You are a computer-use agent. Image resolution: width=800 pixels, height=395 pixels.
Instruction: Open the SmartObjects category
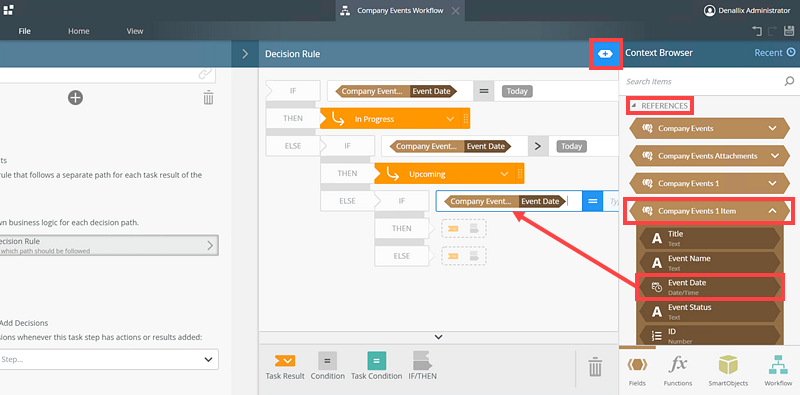click(728, 372)
